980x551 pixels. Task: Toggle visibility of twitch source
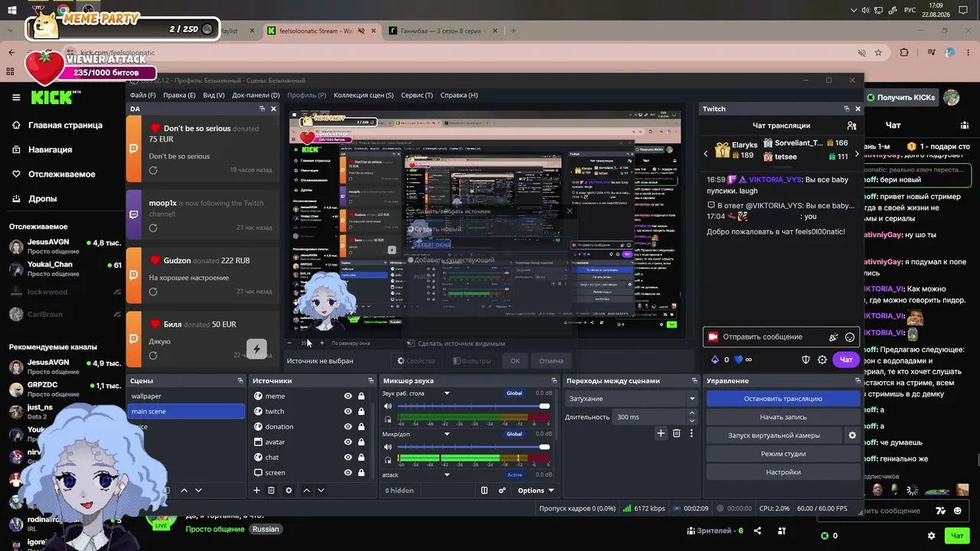click(x=348, y=412)
